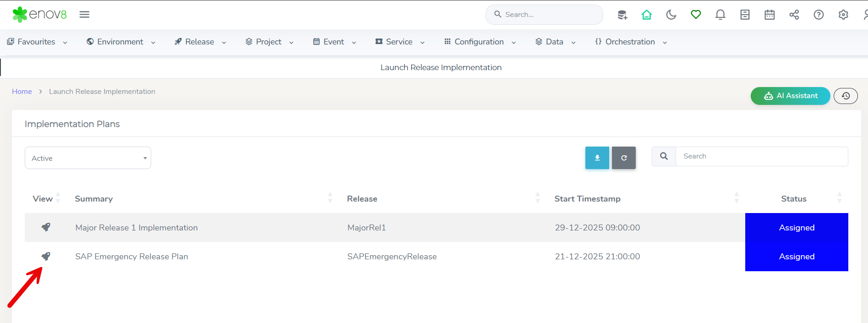Open the notifications bell icon
Screen dimensions: 868x323
tap(720, 15)
